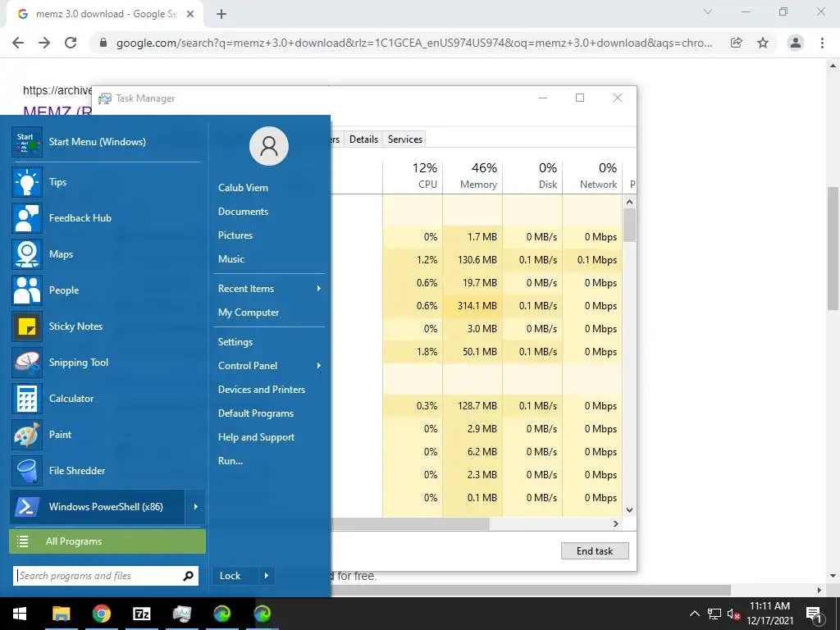This screenshot has height=630, width=840.
Task: Show hidden tray icons chevron
Action: point(694,614)
